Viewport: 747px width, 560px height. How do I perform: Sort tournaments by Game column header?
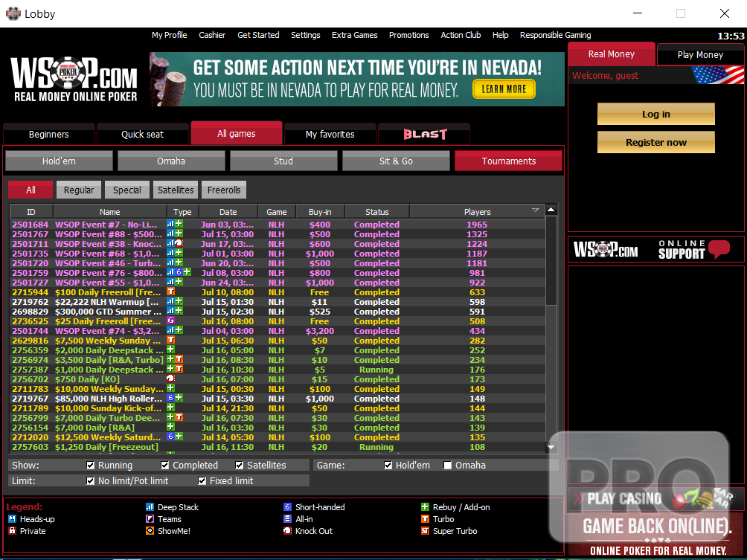(x=277, y=212)
